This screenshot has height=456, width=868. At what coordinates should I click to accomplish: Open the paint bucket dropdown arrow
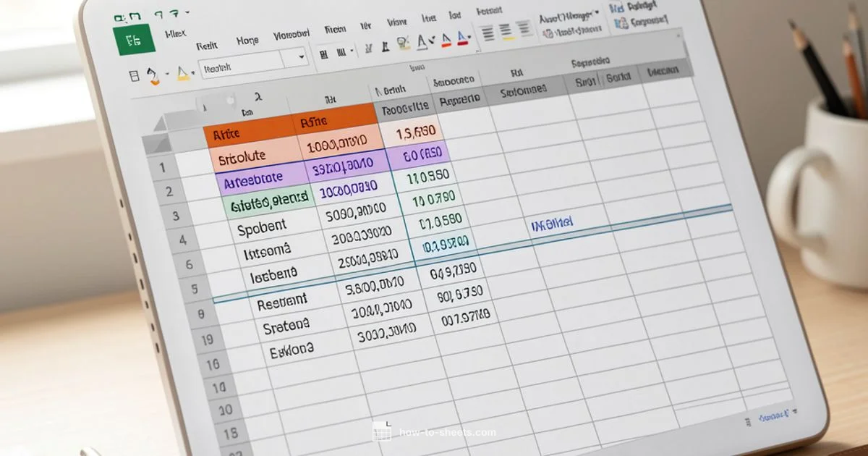tap(166, 75)
